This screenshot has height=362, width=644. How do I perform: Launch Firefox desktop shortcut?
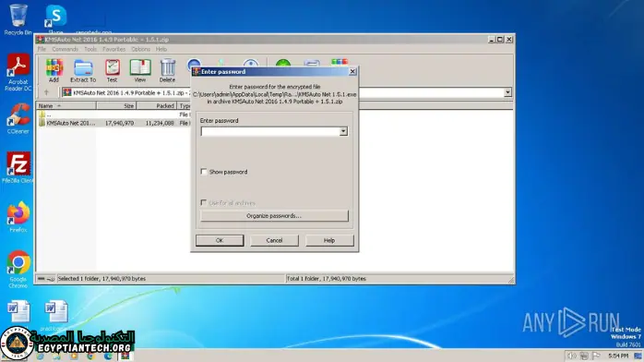point(18,217)
